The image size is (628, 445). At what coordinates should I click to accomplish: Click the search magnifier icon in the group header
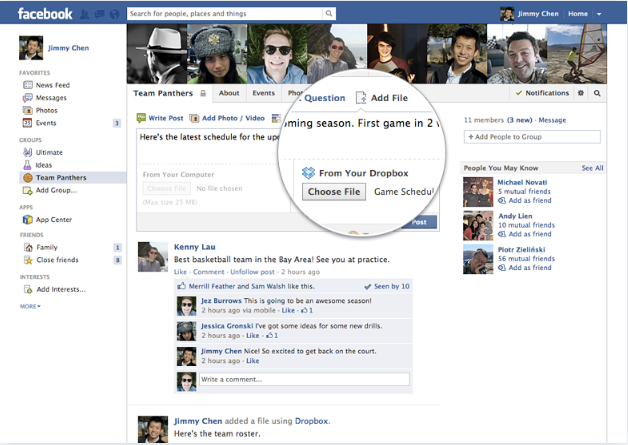tap(597, 93)
